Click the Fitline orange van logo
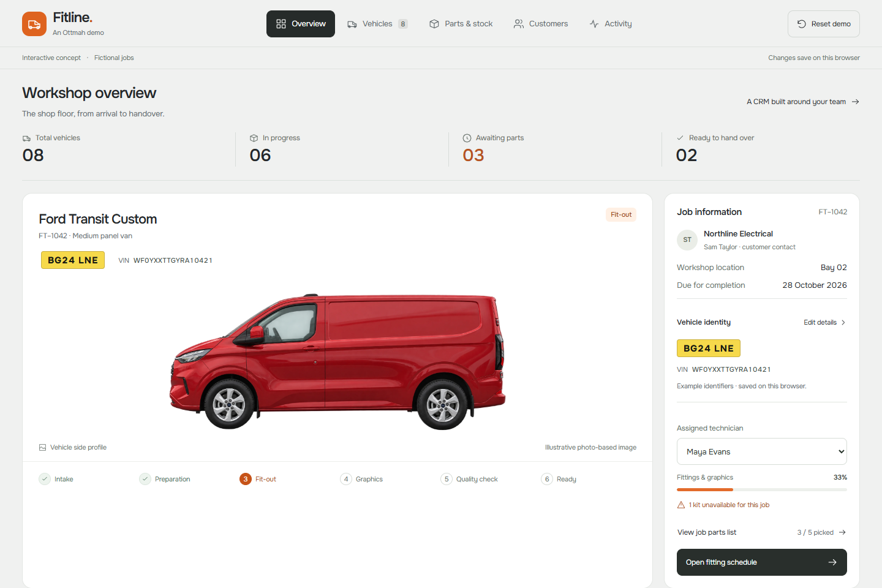 click(34, 24)
